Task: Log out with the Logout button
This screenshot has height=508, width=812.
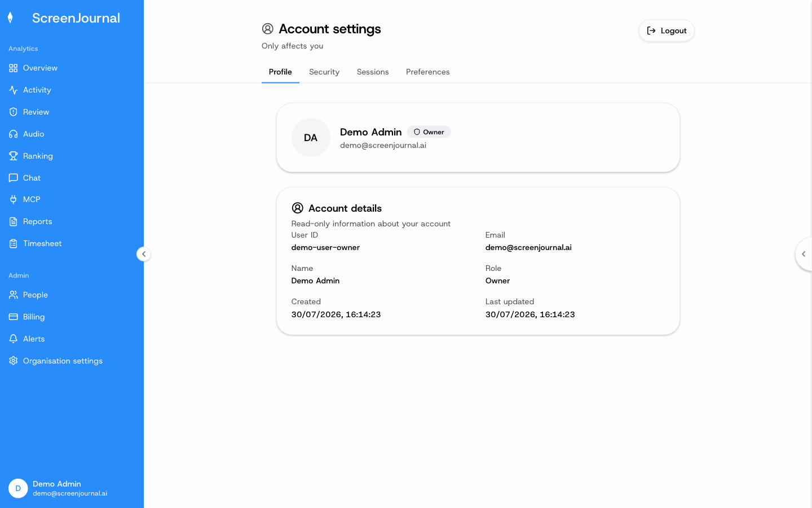Action: pyautogui.click(x=667, y=31)
